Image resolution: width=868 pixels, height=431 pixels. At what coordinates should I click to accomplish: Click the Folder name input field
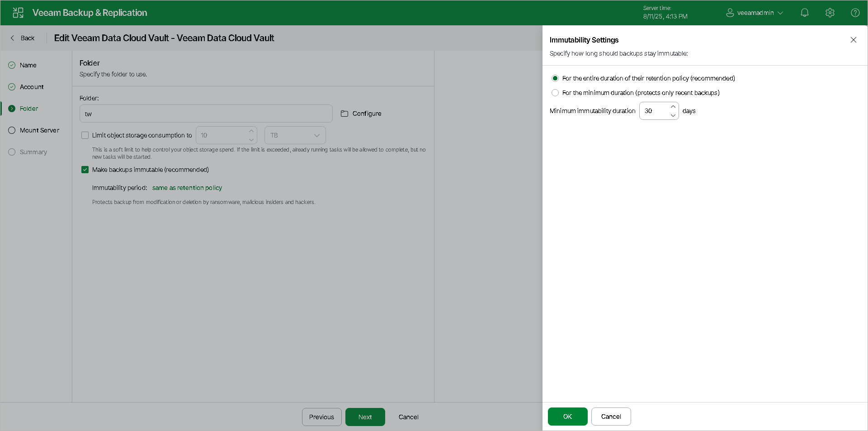pyautogui.click(x=206, y=114)
